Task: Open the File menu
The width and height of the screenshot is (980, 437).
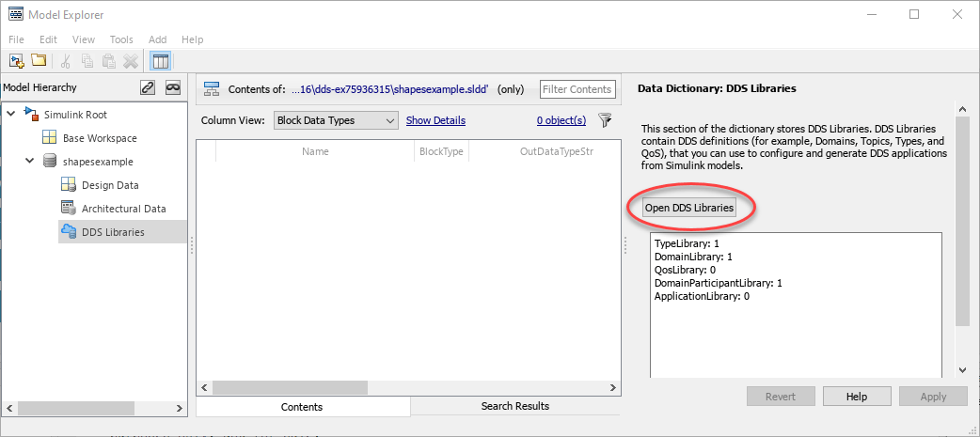Action: 16,39
